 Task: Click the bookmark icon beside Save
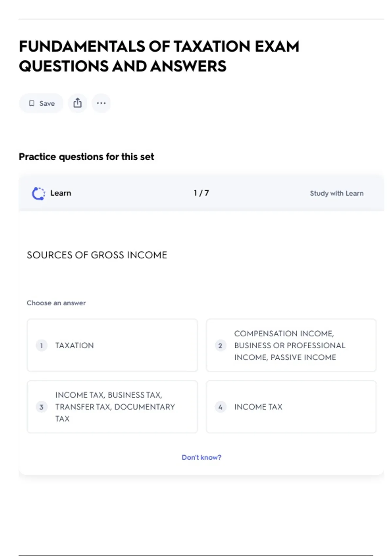point(32,103)
